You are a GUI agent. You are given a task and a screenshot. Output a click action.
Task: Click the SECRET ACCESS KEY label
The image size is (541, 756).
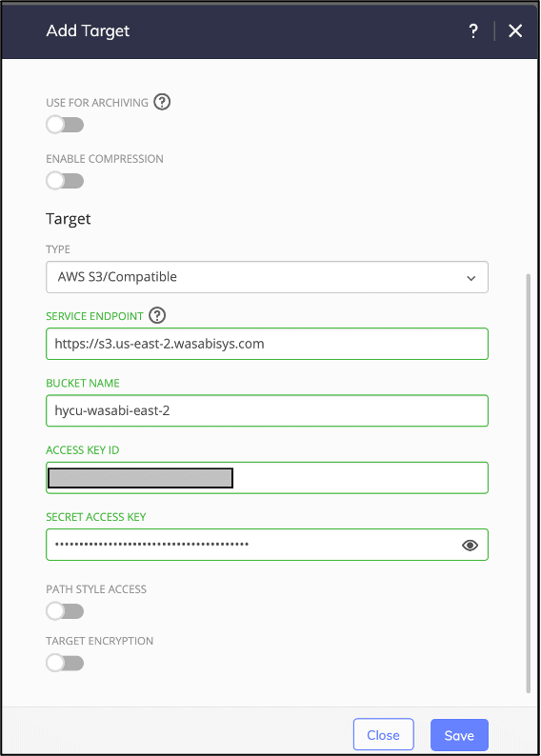point(96,517)
